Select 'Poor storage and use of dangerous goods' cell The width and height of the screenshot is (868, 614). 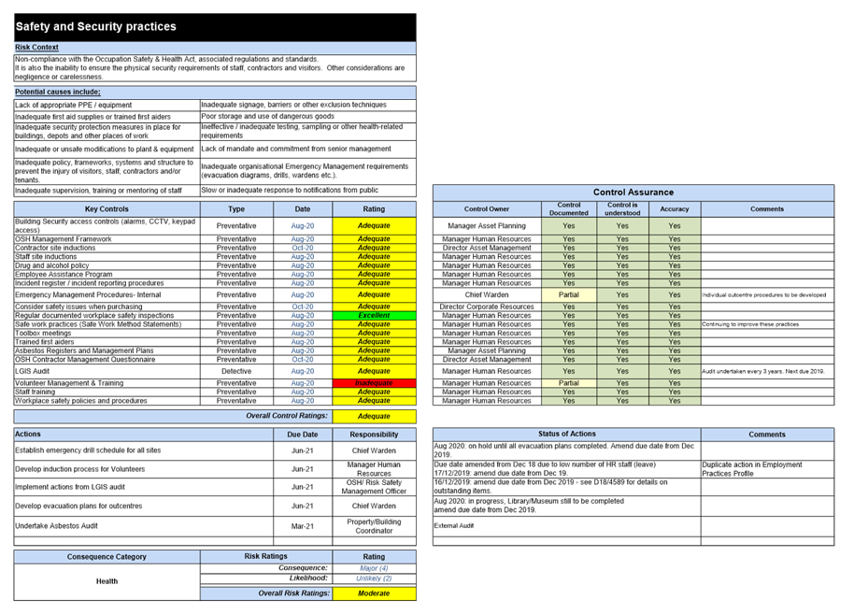(x=307, y=117)
